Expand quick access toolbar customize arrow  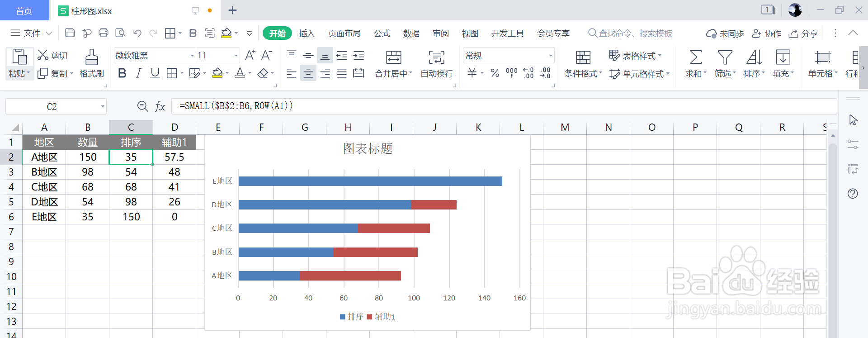click(249, 33)
